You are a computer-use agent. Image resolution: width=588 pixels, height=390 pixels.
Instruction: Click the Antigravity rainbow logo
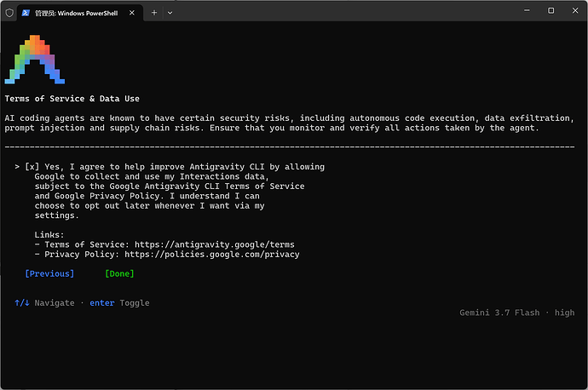(34, 60)
